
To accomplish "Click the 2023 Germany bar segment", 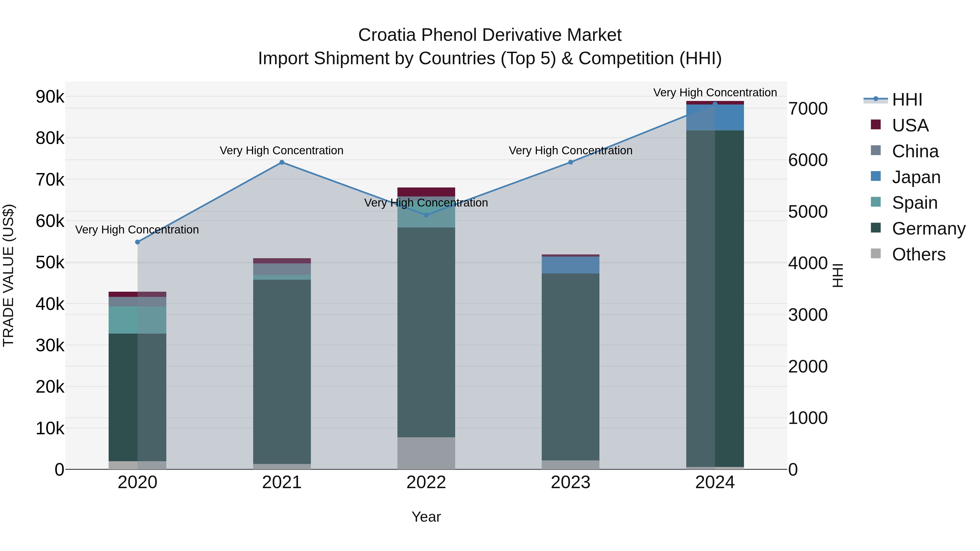I will pos(571,367).
